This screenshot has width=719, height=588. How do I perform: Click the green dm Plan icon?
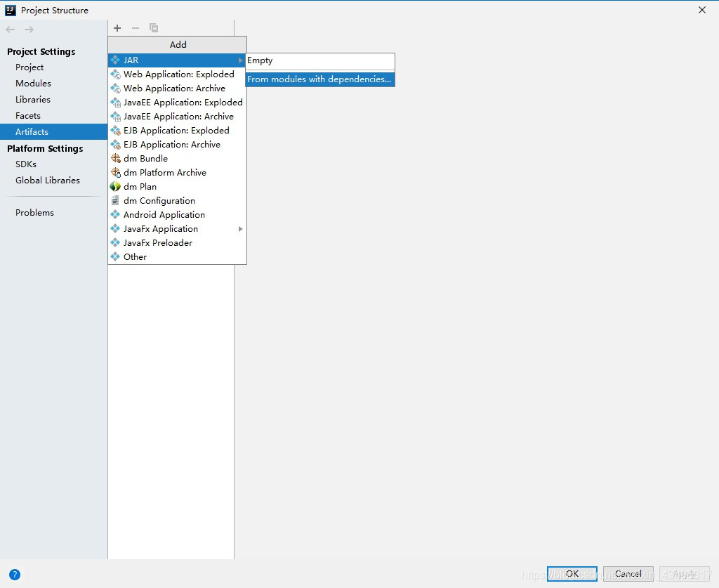point(116,187)
